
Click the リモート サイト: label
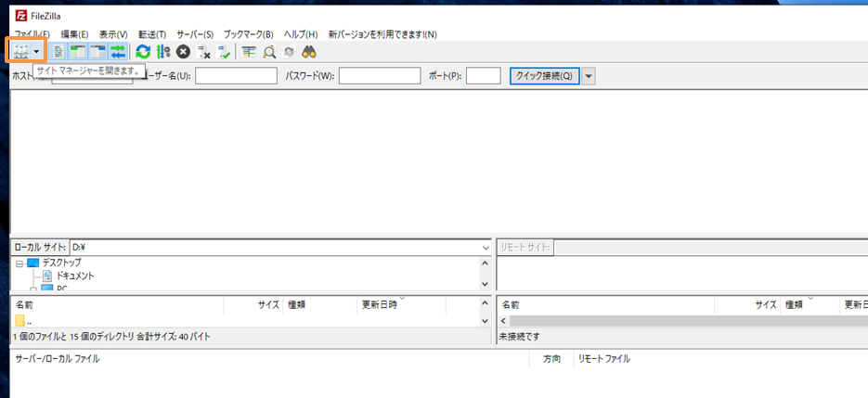click(525, 248)
